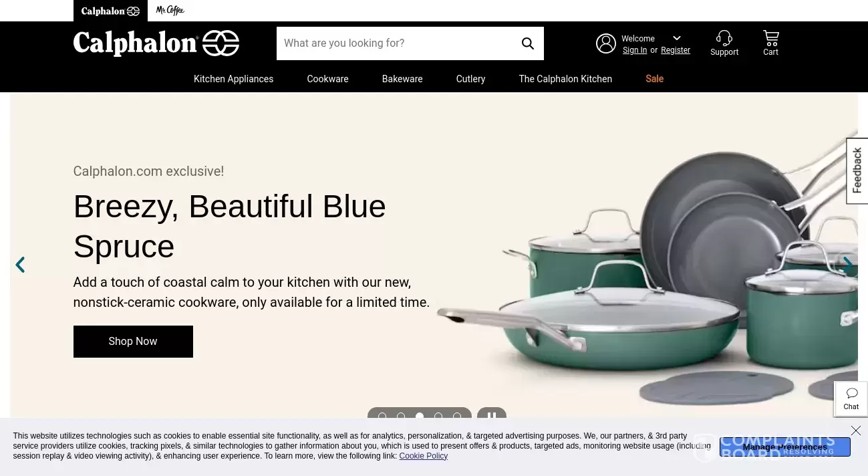Select the fifth carousel slide dot
The width and height of the screenshot is (868, 476).
pyautogui.click(x=457, y=416)
